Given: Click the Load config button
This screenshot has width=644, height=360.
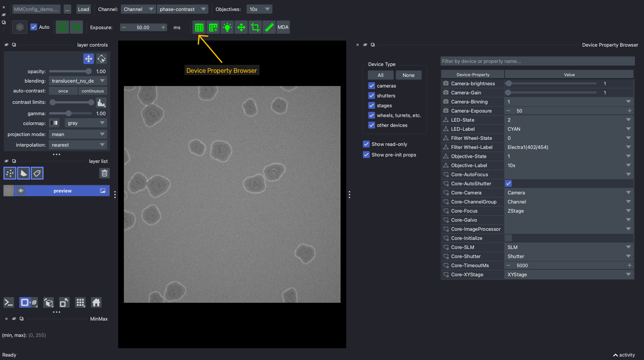Looking at the screenshot, I should click(83, 9).
